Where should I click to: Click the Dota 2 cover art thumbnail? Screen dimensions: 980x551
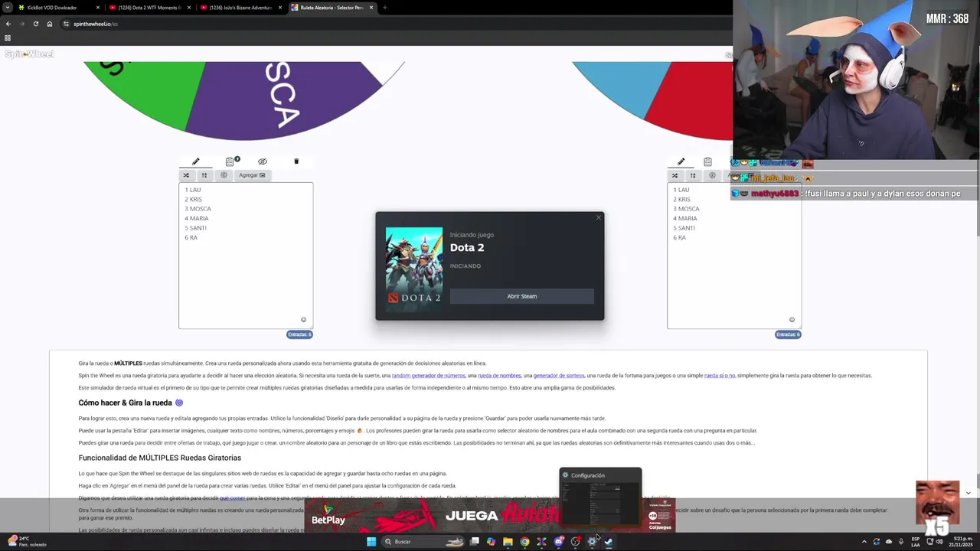point(414,269)
